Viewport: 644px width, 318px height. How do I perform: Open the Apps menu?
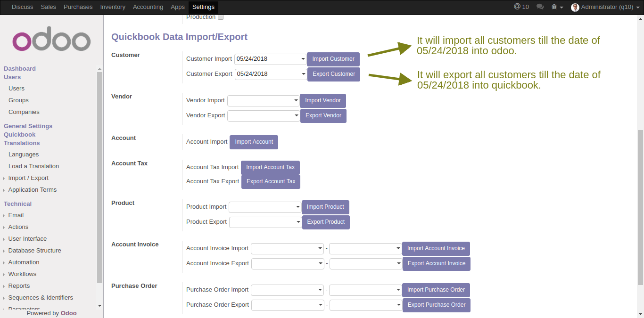[x=178, y=7]
